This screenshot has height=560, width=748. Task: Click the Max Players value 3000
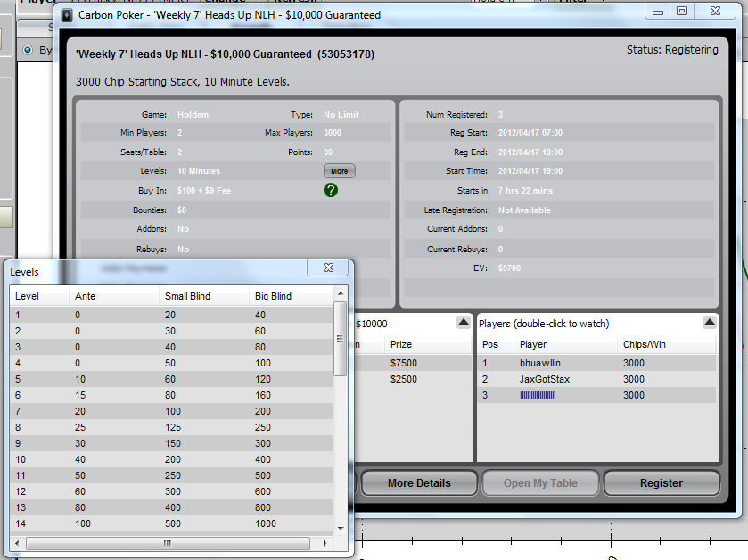pos(332,133)
